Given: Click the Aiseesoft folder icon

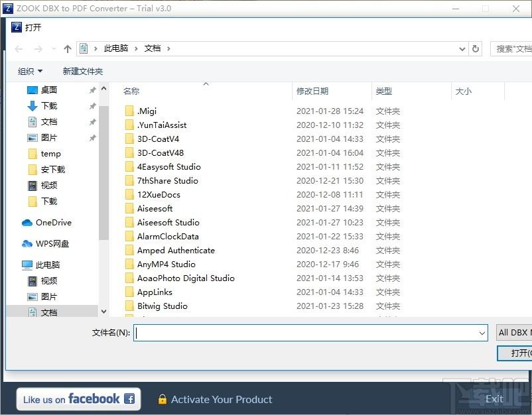Looking at the screenshot, I should [129, 208].
